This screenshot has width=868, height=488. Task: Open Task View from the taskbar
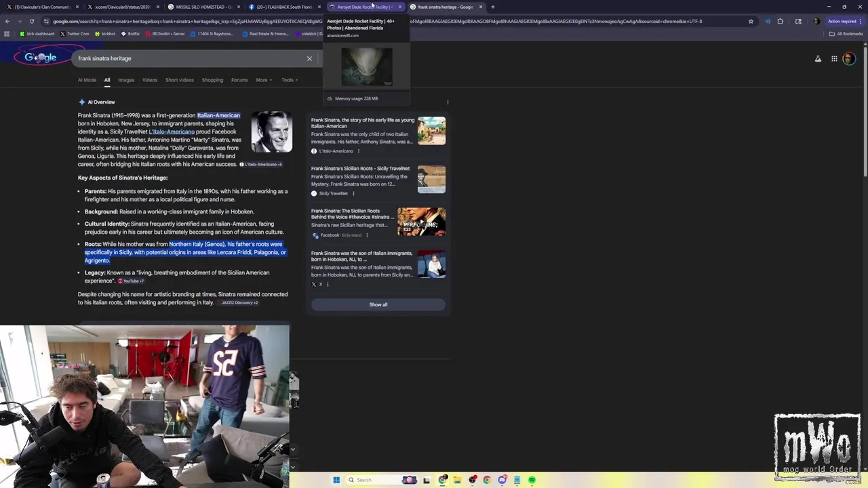click(427, 480)
